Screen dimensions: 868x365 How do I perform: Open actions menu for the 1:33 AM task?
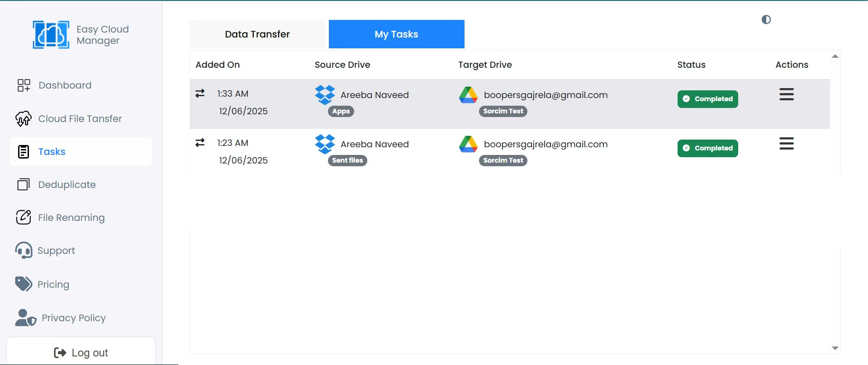pyautogui.click(x=787, y=94)
